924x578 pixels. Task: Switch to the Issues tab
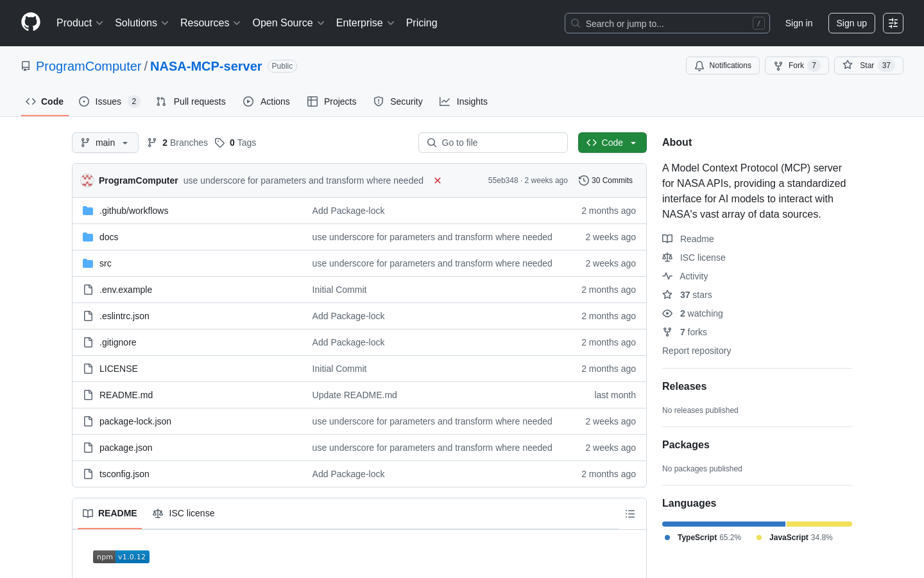tap(109, 101)
